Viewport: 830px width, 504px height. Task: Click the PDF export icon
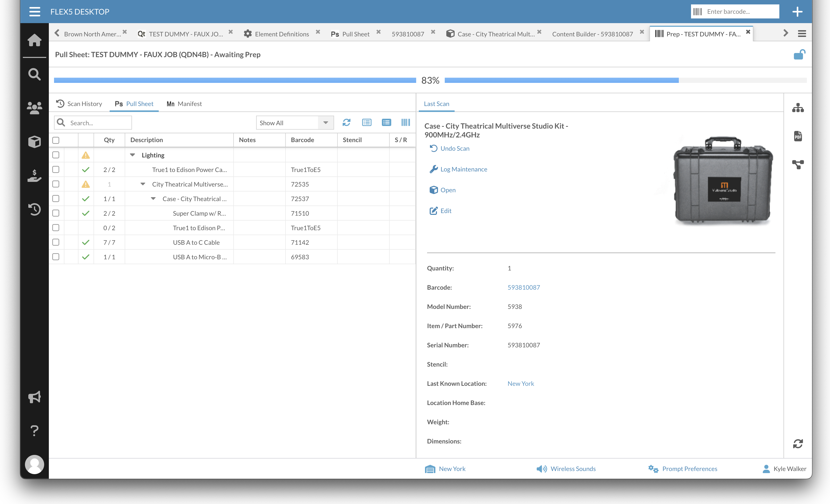(798, 136)
